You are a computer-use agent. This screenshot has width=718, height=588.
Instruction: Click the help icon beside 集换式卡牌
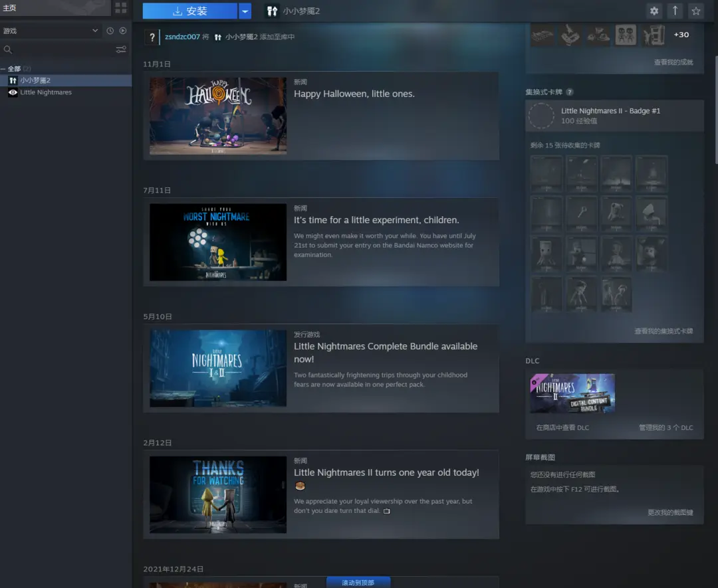tap(569, 92)
